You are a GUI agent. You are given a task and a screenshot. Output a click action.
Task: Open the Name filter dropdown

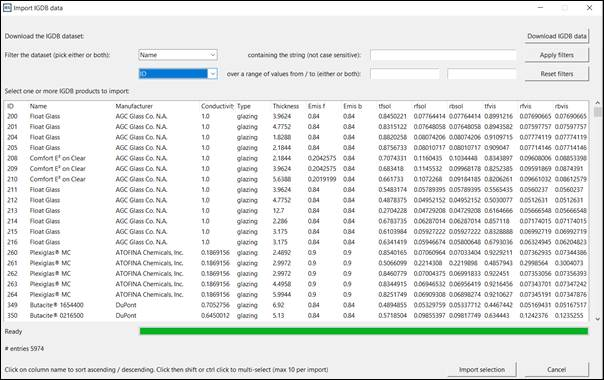point(178,55)
